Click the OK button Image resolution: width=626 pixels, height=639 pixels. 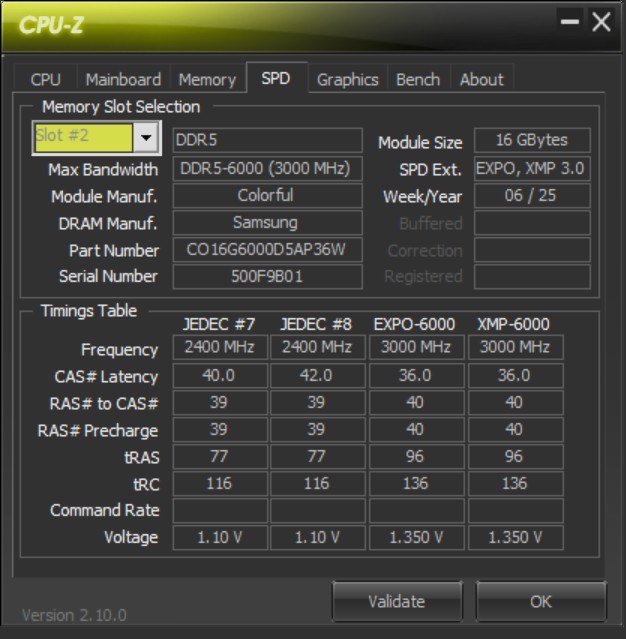(x=541, y=601)
